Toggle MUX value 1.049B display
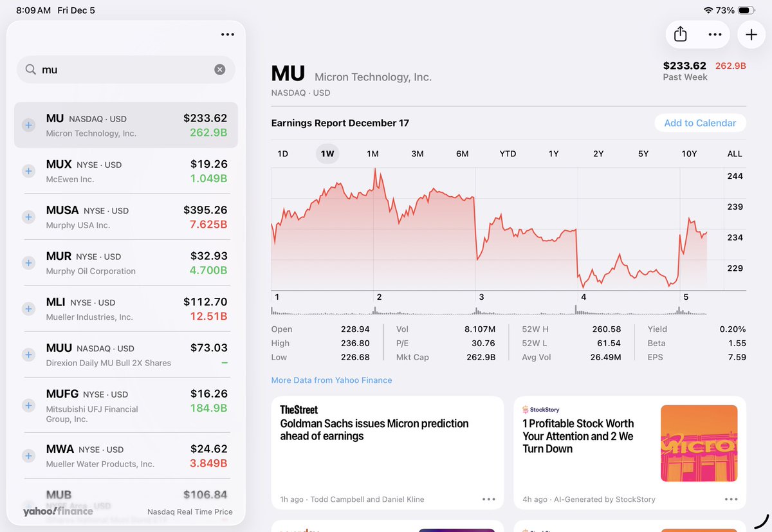The width and height of the screenshot is (772, 532). coord(208,178)
